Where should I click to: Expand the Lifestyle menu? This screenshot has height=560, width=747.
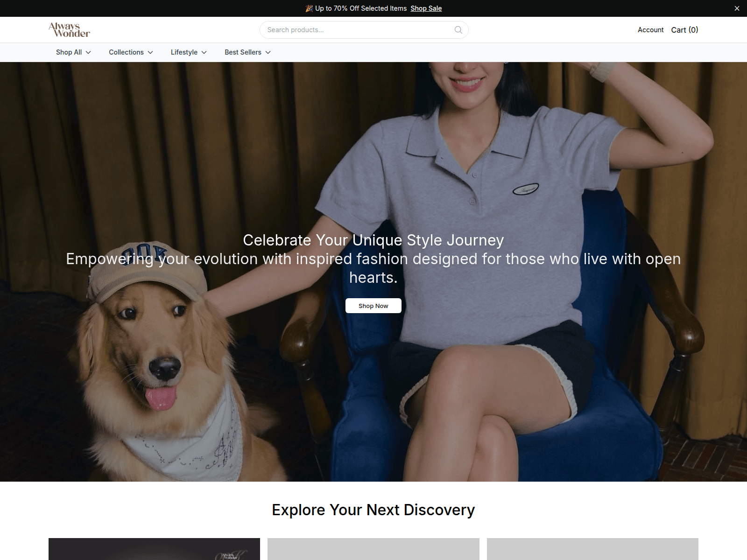pyautogui.click(x=189, y=52)
